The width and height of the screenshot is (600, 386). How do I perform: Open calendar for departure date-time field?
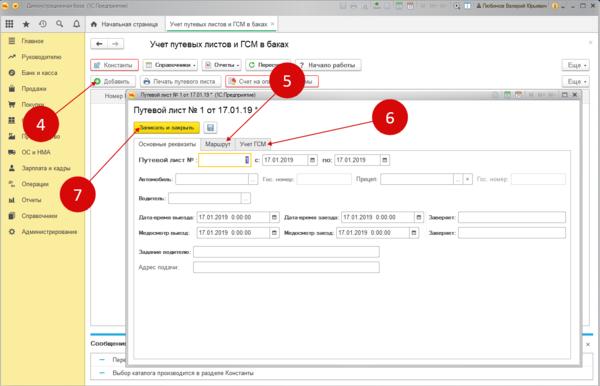tap(274, 217)
